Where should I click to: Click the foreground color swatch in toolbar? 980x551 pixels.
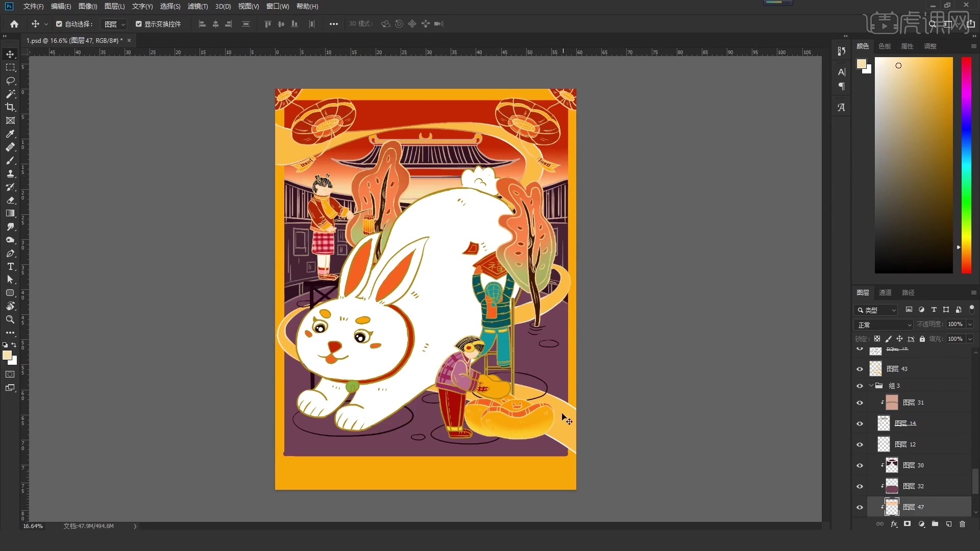7,356
